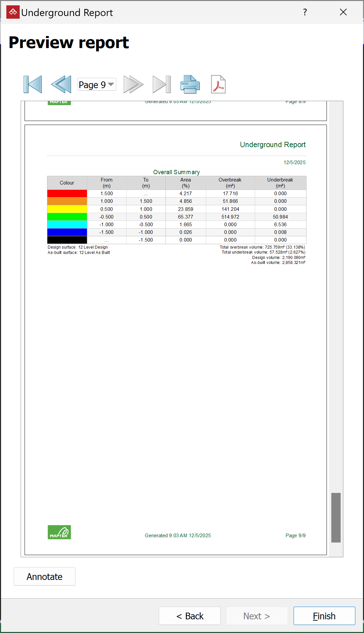Click the Maptek logo in page footer
The width and height of the screenshot is (364, 633).
pos(59,532)
